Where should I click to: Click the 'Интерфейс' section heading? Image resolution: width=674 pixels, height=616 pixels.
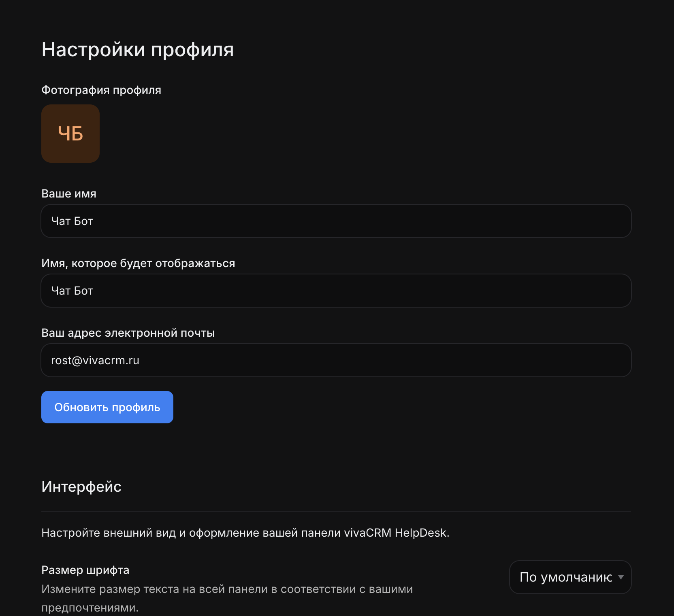(x=81, y=486)
